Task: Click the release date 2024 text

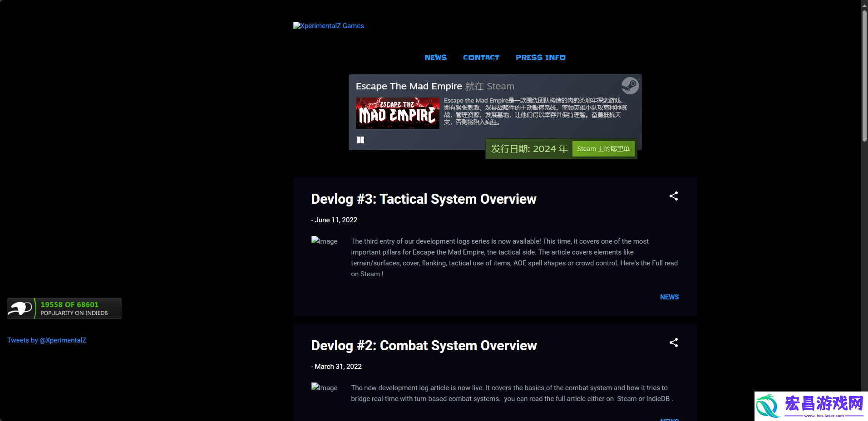Action: pos(529,149)
